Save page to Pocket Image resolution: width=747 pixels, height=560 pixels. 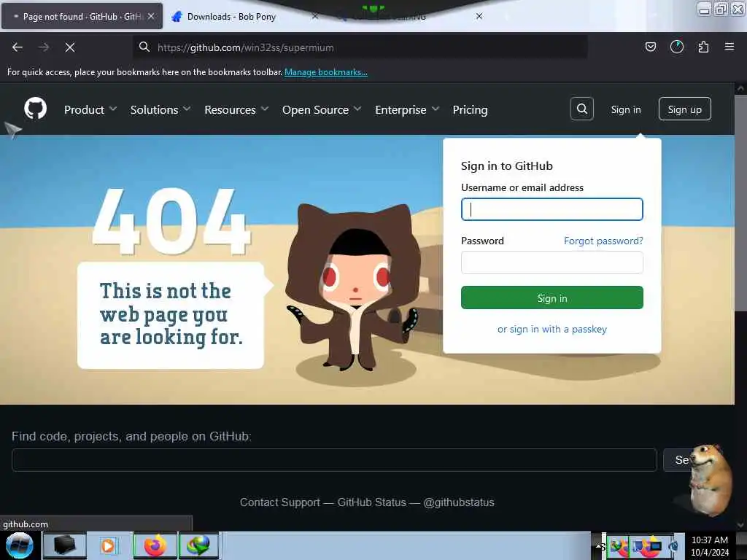point(650,47)
